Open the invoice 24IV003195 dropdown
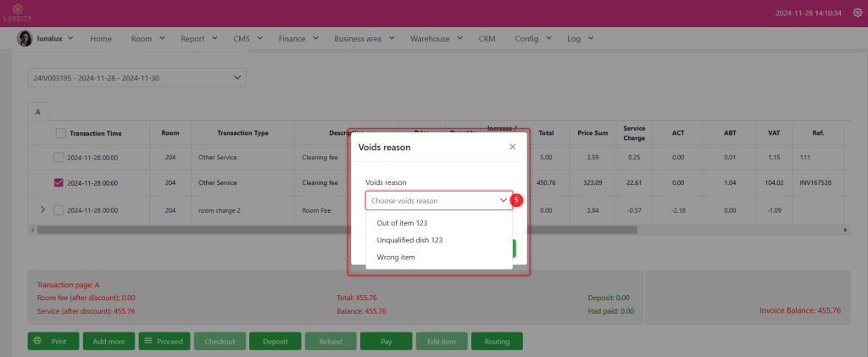The image size is (868, 357). point(136,78)
